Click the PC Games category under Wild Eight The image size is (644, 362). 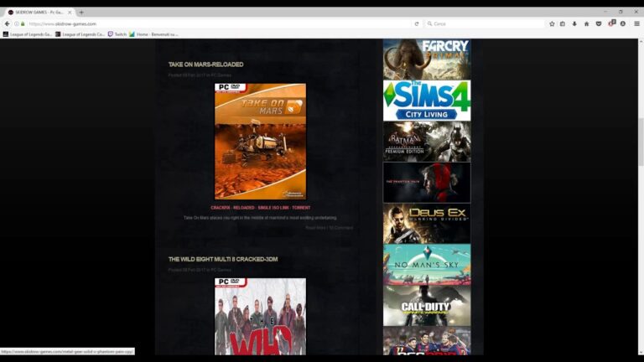click(221, 270)
